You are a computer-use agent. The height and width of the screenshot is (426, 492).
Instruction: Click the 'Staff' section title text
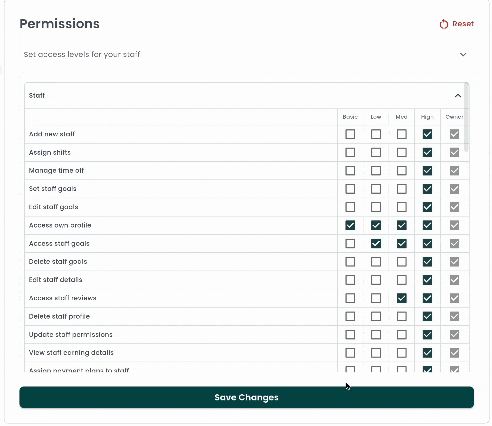coord(37,96)
